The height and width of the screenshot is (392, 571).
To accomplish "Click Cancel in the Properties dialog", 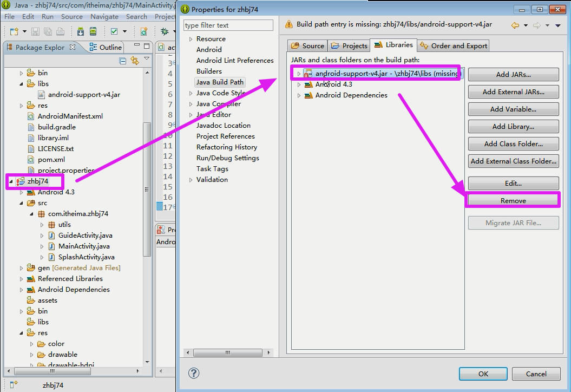I will 536,374.
